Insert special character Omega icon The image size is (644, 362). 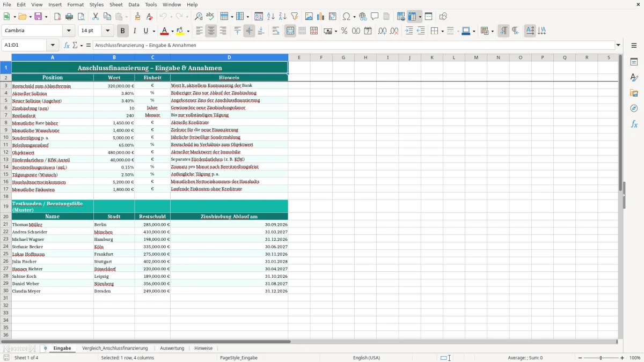coord(346,17)
